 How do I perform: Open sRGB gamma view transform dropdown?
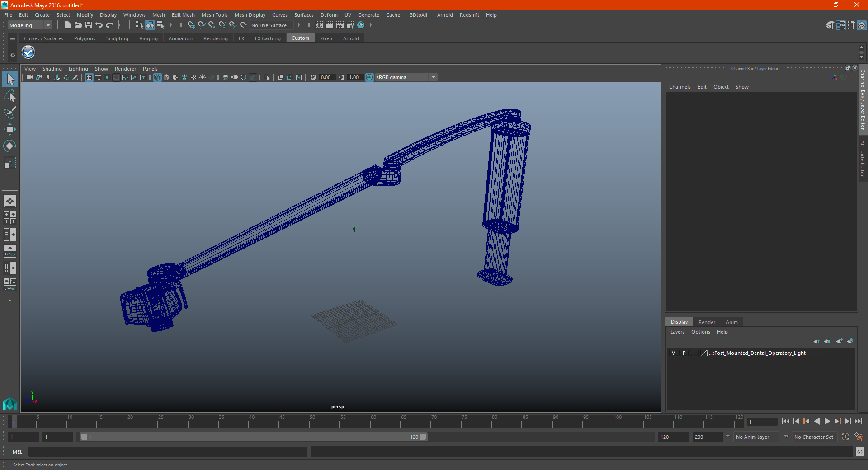406,77
